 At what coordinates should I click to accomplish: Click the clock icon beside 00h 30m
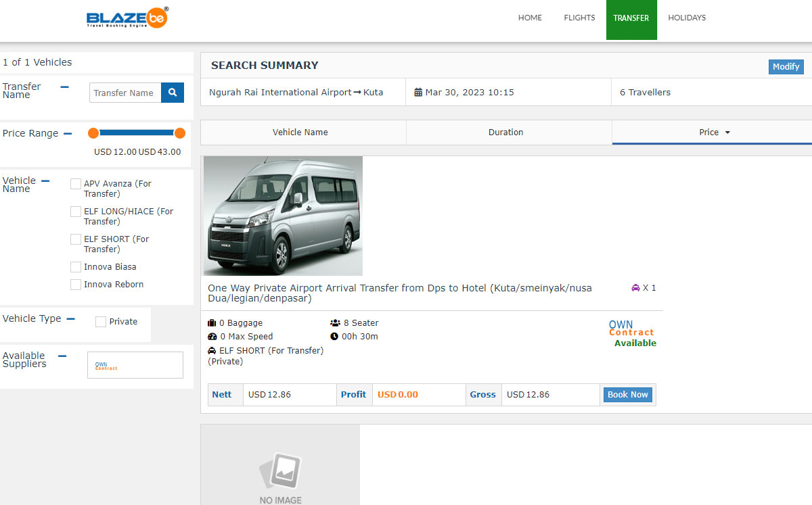pos(334,337)
